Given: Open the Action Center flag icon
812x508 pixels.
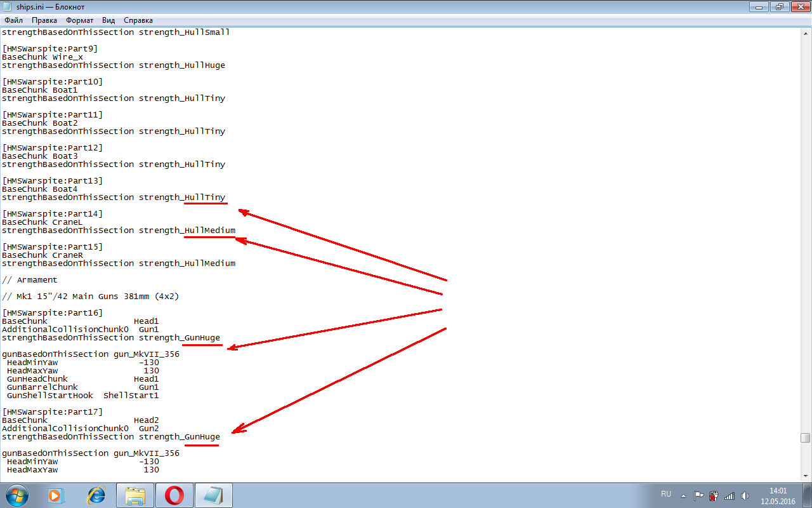Looking at the screenshot, I should point(699,495).
